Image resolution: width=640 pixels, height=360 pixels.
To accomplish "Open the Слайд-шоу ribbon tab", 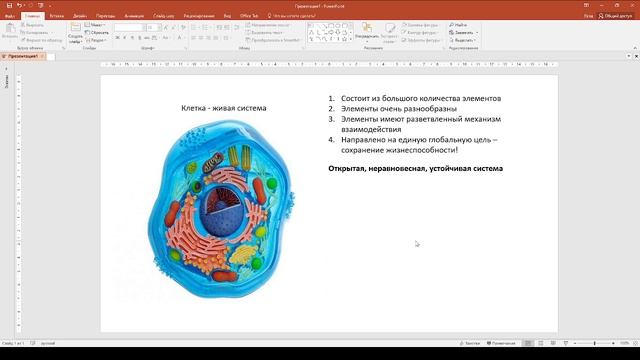I will [x=164, y=16].
